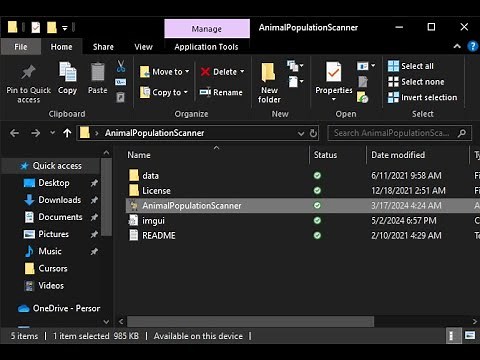Expand the Open button dropdown arrow
Viewport: 480px width, 360px height.
pos(373,66)
